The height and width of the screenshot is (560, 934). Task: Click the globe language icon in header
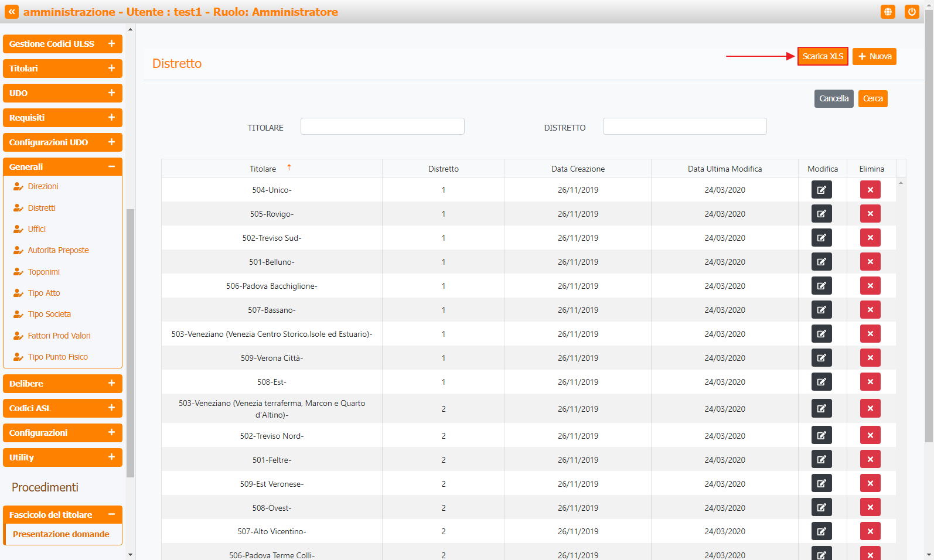(888, 12)
